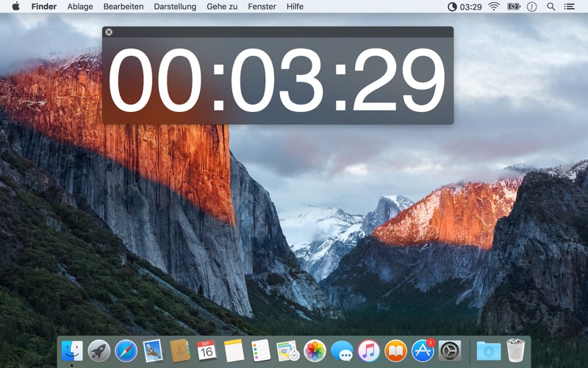
Task: Open the Bearbeiten menu
Action: coord(123,7)
